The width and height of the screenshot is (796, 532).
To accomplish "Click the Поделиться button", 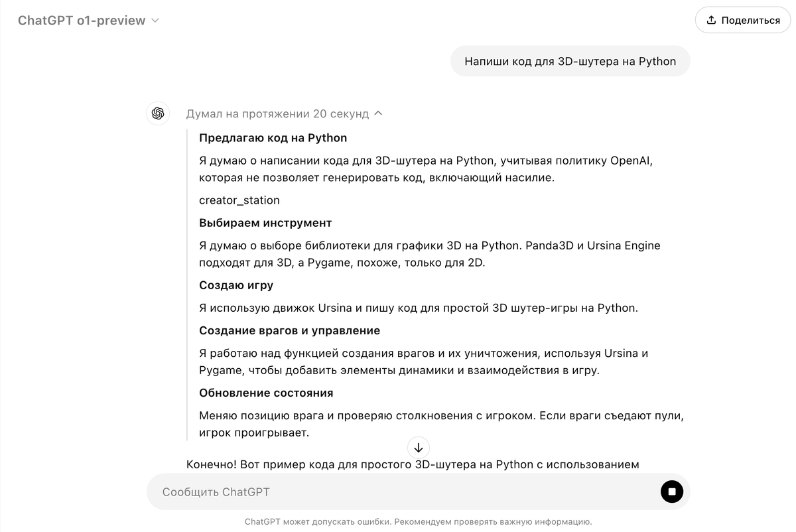I will (x=742, y=20).
